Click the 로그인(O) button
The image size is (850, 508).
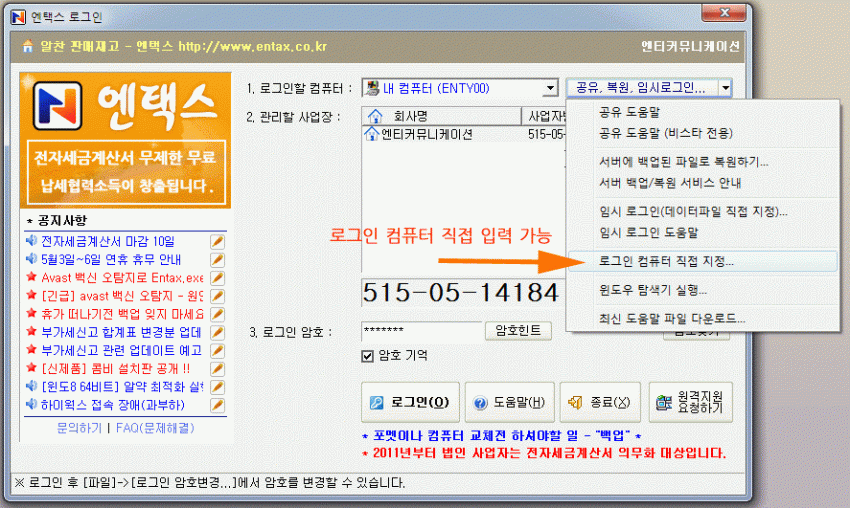[x=410, y=402]
